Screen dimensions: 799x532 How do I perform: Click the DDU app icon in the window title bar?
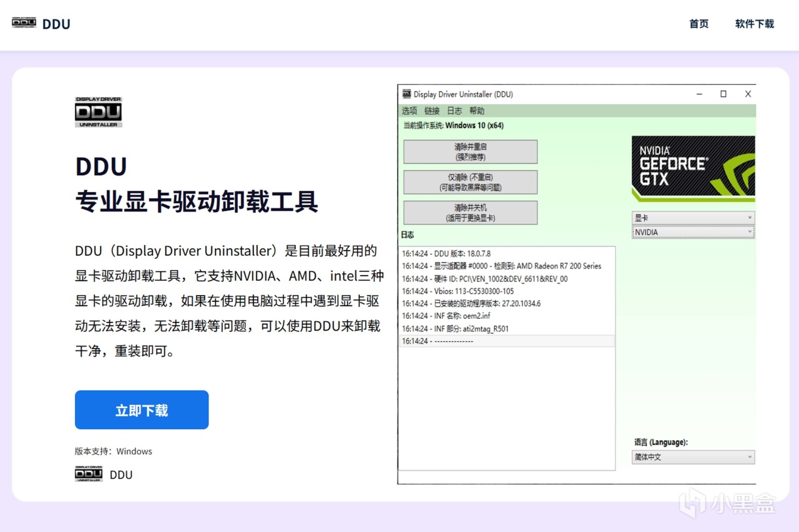click(x=406, y=94)
